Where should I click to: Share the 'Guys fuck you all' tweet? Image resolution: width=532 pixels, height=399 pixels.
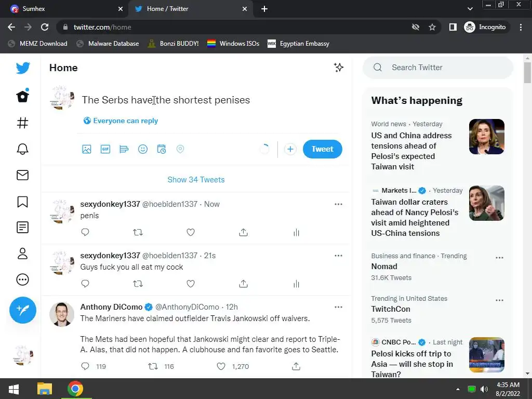[243, 284]
